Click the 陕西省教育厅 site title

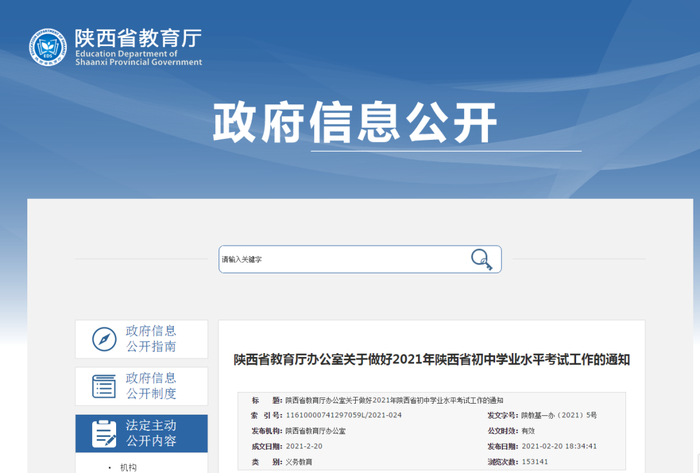pyautogui.click(x=138, y=38)
